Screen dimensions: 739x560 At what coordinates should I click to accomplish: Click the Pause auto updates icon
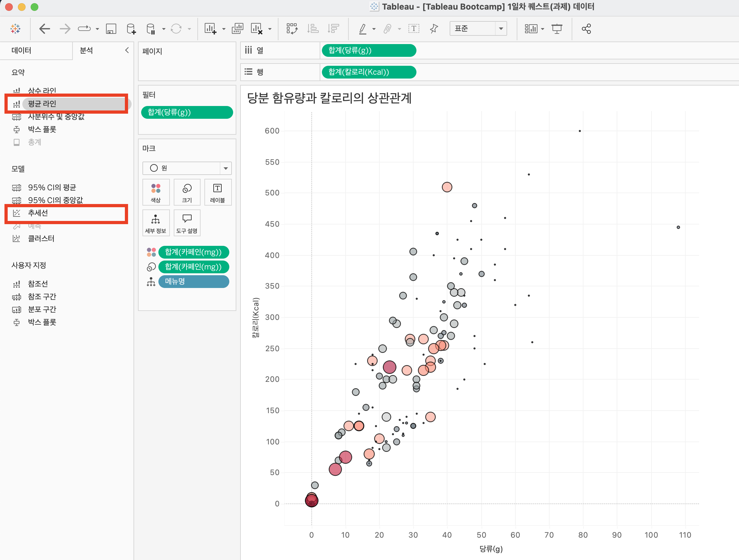(x=151, y=29)
